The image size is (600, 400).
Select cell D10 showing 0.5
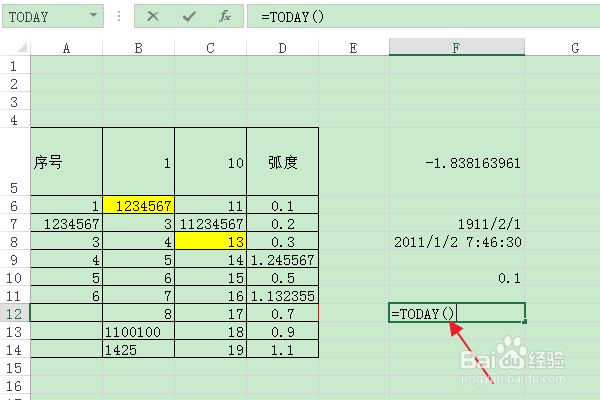282,277
